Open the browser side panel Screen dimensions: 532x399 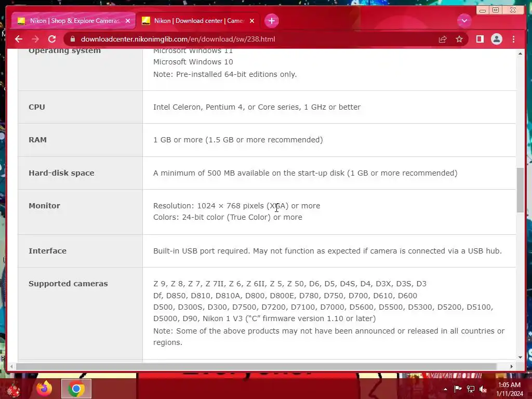click(x=480, y=39)
